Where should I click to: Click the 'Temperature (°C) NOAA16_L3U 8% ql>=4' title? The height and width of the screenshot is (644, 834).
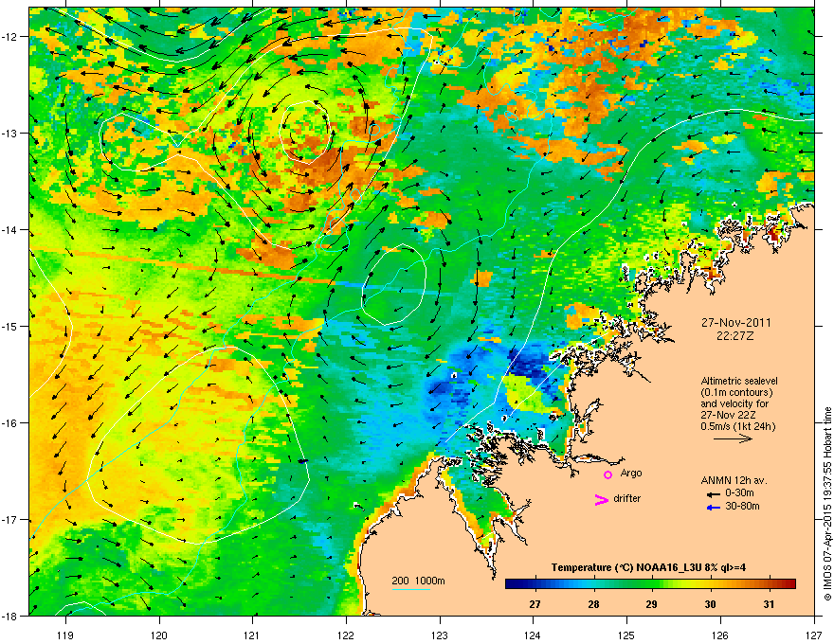coord(648,567)
